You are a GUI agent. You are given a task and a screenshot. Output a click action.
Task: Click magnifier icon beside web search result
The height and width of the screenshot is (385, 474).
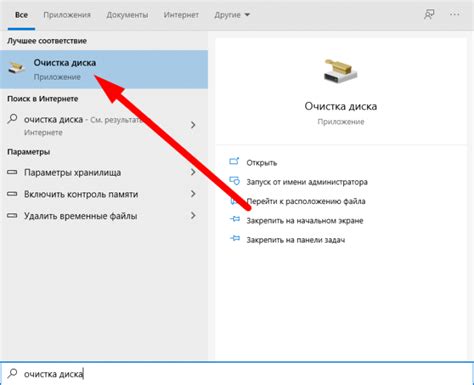point(12,119)
